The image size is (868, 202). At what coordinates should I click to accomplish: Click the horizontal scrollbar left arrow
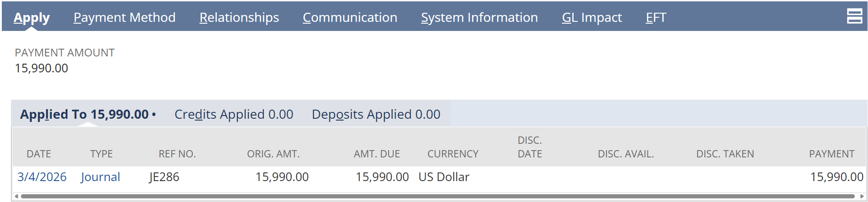click(16, 197)
